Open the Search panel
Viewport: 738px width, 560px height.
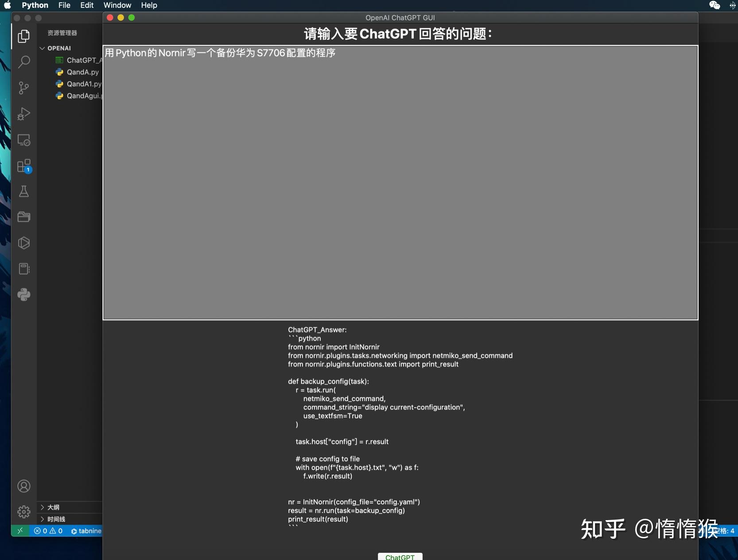(x=23, y=62)
